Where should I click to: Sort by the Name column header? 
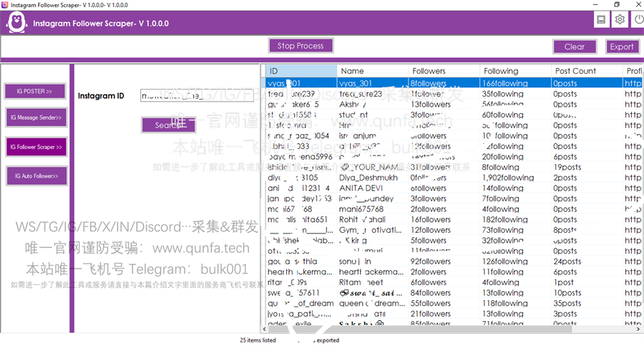(x=373, y=71)
